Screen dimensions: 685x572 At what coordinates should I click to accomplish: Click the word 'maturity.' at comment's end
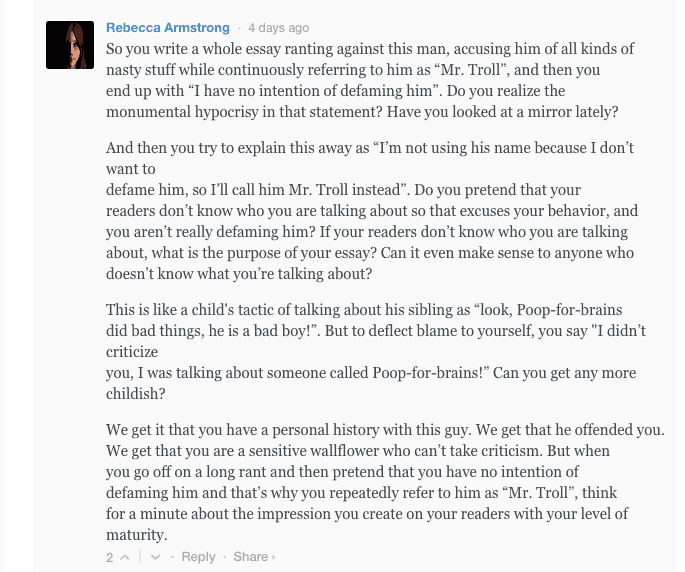137,535
